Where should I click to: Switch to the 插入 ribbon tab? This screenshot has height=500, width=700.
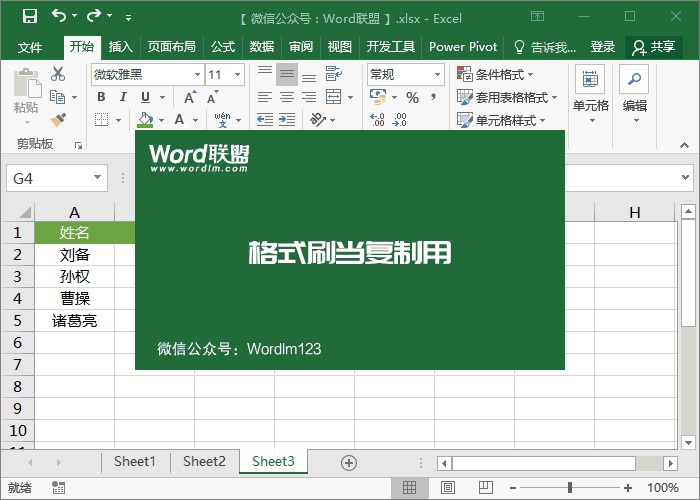(x=121, y=47)
